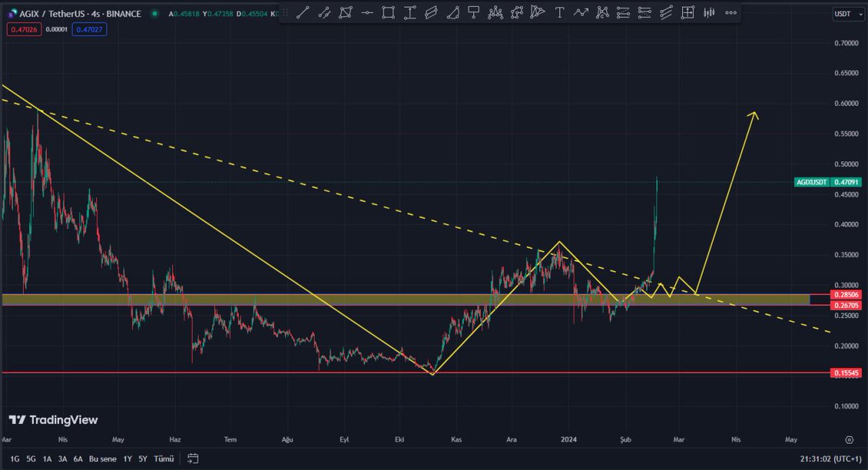This screenshot has height=470, width=868.
Task: Select the grid position tool
Action: point(687,12)
